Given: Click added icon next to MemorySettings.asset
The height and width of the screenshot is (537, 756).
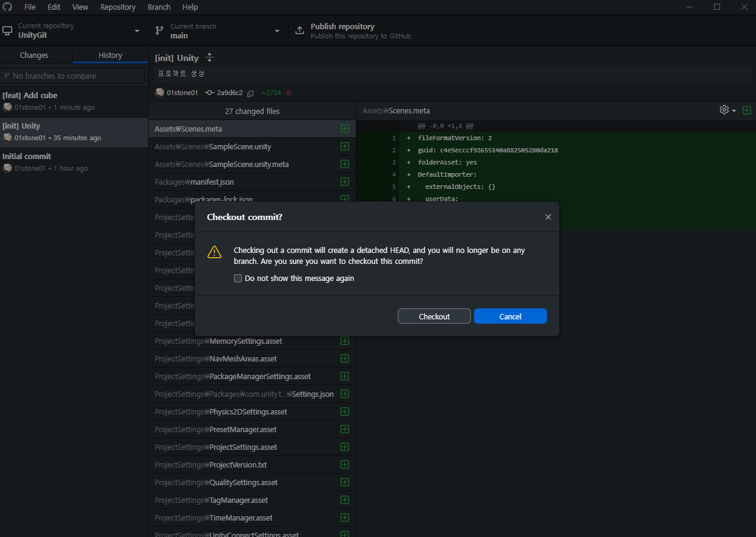Looking at the screenshot, I should click(345, 341).
